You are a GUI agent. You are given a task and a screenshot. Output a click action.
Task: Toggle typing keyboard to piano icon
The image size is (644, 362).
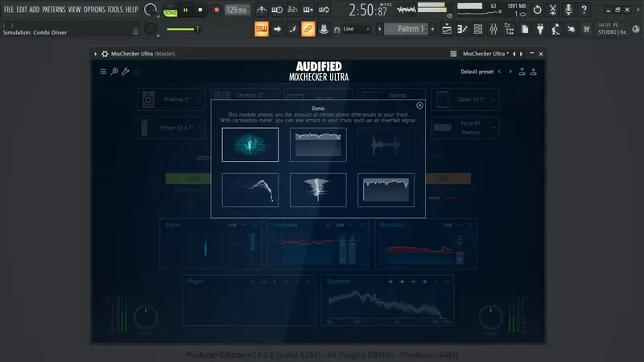pyautogui.click(x=262, y=29)
